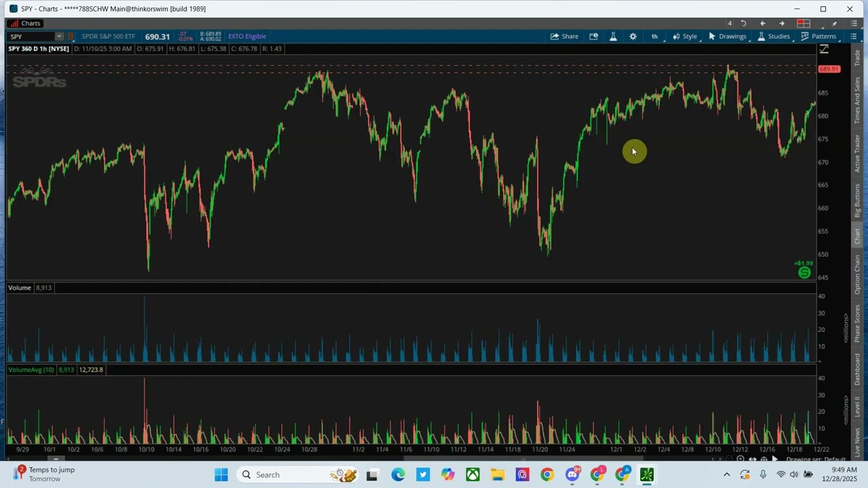Open the Big Buttons side tab
868x488 pixels.
pos(858,200)
